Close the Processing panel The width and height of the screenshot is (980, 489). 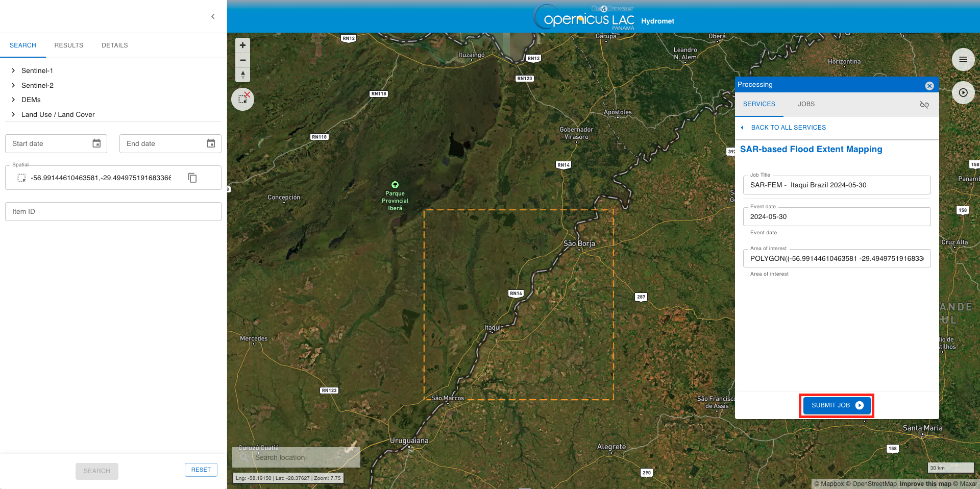929,86
